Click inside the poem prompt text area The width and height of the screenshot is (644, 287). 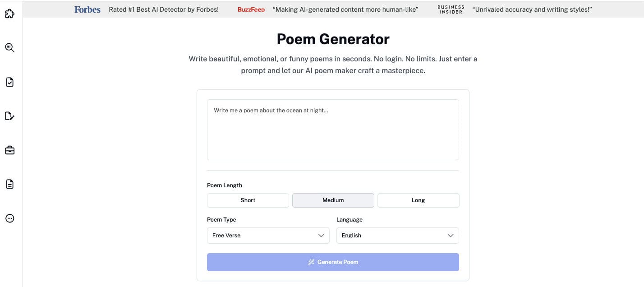click(332, 130)
